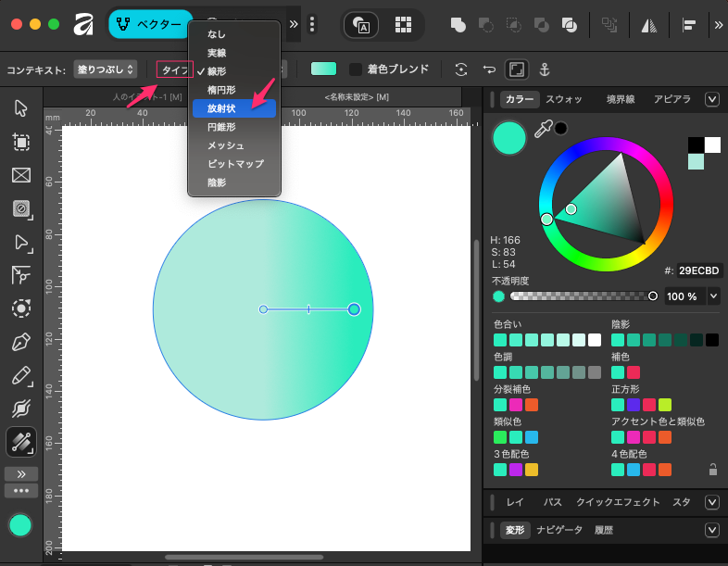The width and height of the screenshot is (728, 566).
Task: Select the Pencil tool
Action: coord(21,376)
